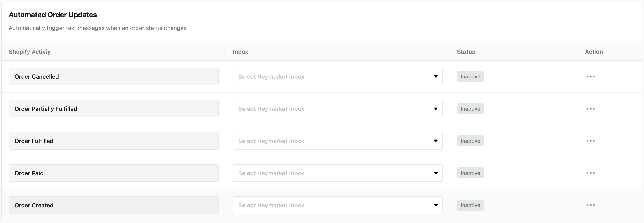
Task: Choose an inbox for the Order Paid row
Action: (338, 173)
